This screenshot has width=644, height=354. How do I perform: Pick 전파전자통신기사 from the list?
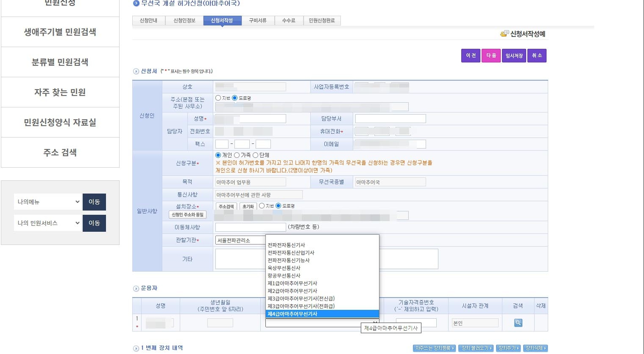pyautogui.click(x=322, y=245)
